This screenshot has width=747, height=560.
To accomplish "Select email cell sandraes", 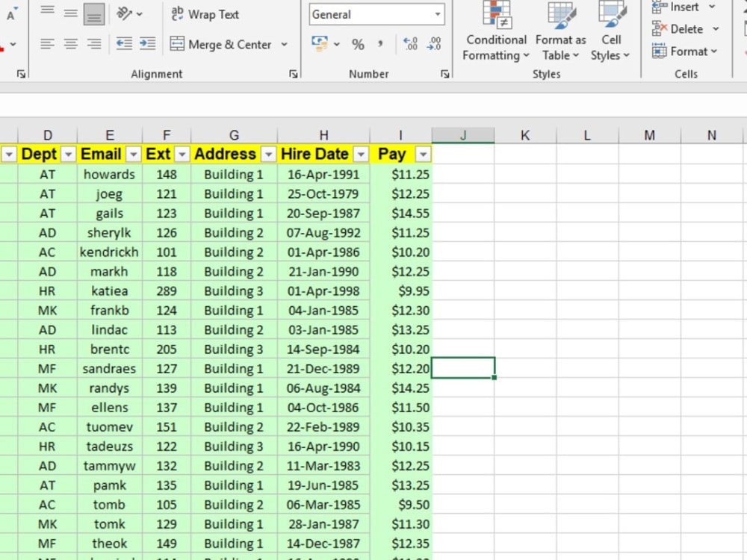I will 110,369.
